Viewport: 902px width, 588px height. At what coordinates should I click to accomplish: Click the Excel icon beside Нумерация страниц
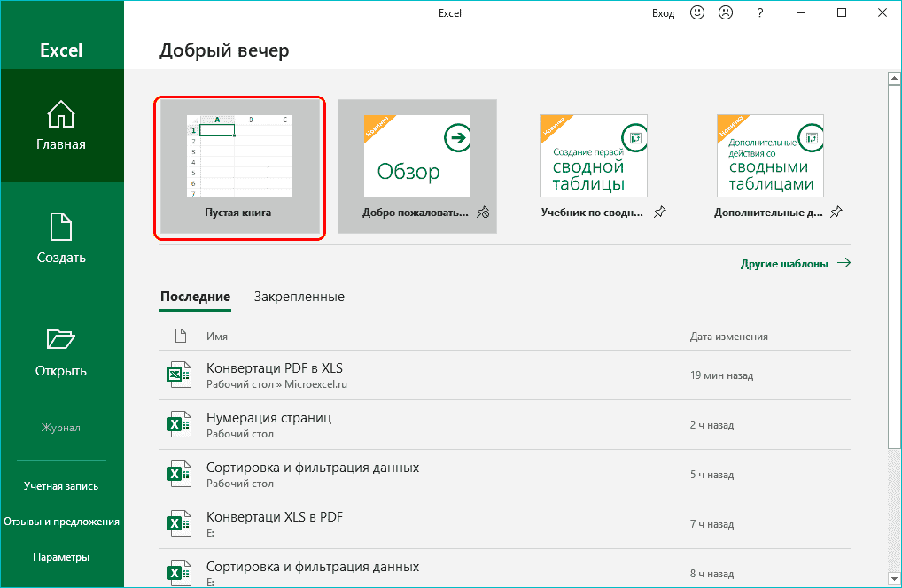pyautogui.click(x=180, y=424)
